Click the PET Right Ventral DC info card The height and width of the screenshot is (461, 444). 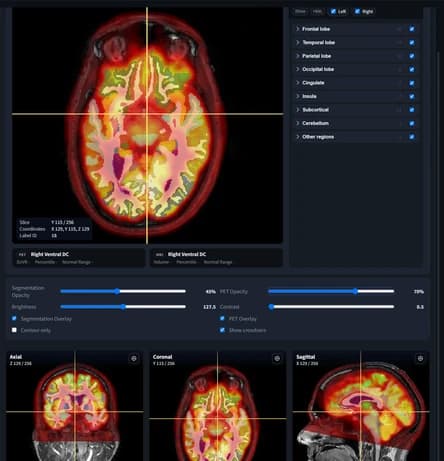79,257
